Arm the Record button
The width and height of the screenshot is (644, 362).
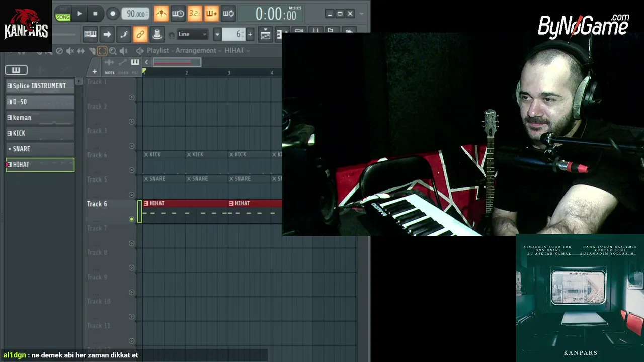(x=112, y=14)
